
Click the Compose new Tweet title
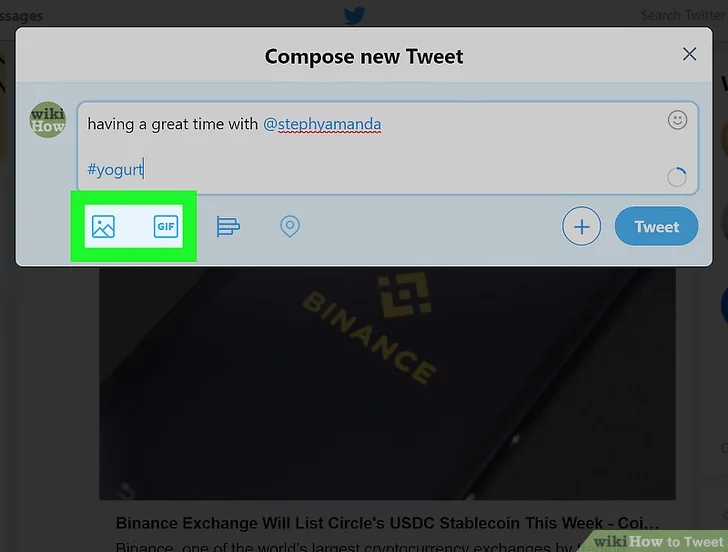click(364, 57)
